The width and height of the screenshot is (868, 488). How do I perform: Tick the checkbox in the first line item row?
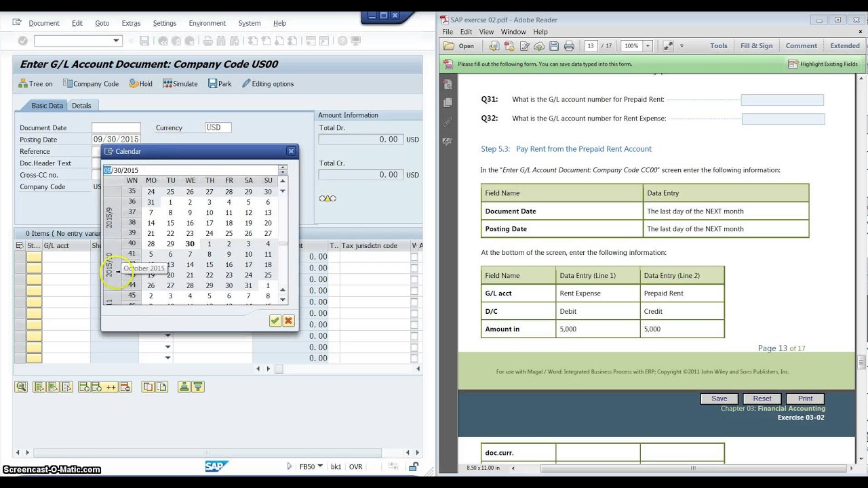414,257
